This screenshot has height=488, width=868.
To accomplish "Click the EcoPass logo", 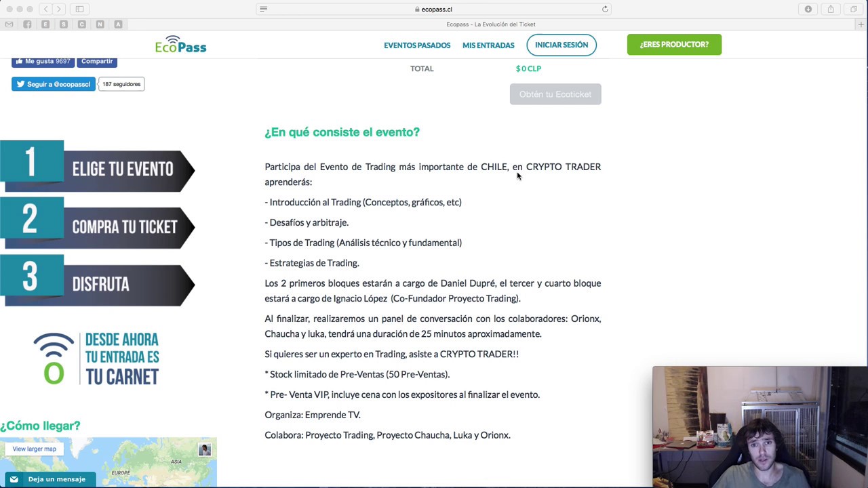I will (x=180, y=45).
